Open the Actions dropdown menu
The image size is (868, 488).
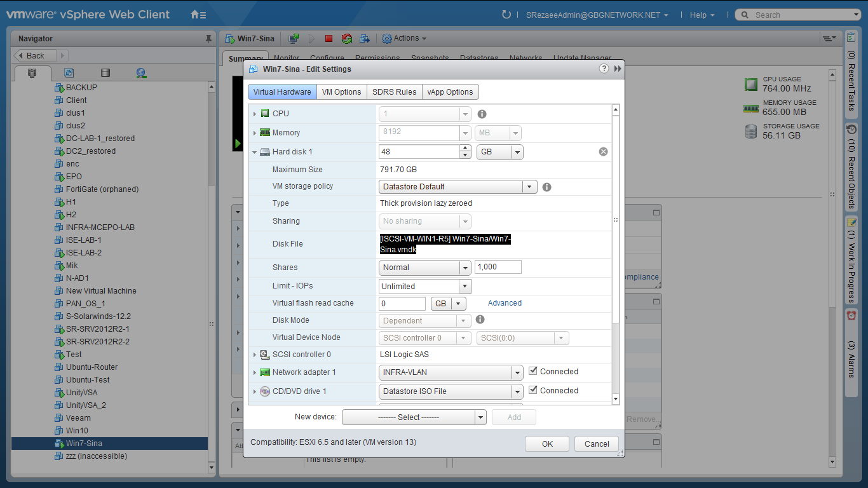coord(404,39)
